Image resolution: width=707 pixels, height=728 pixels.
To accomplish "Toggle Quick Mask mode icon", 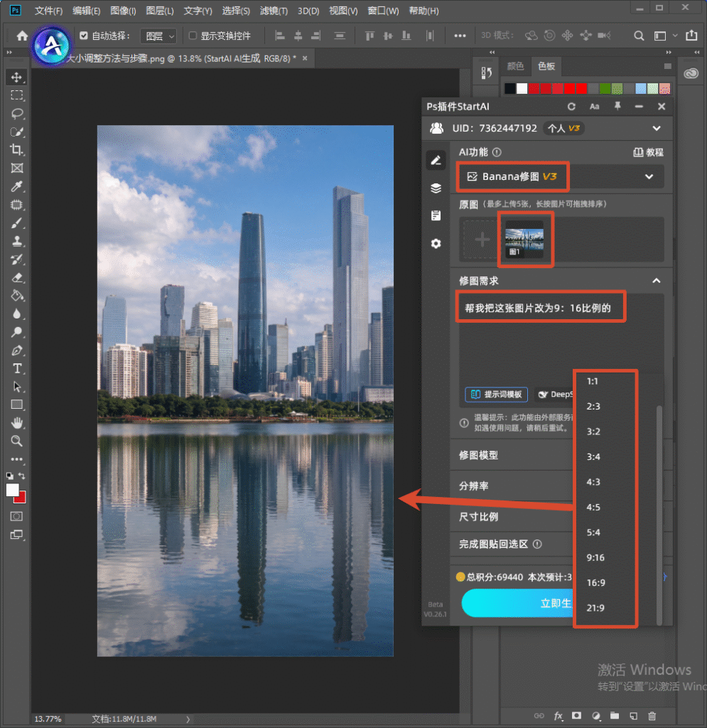I will [x=17, y=516].
